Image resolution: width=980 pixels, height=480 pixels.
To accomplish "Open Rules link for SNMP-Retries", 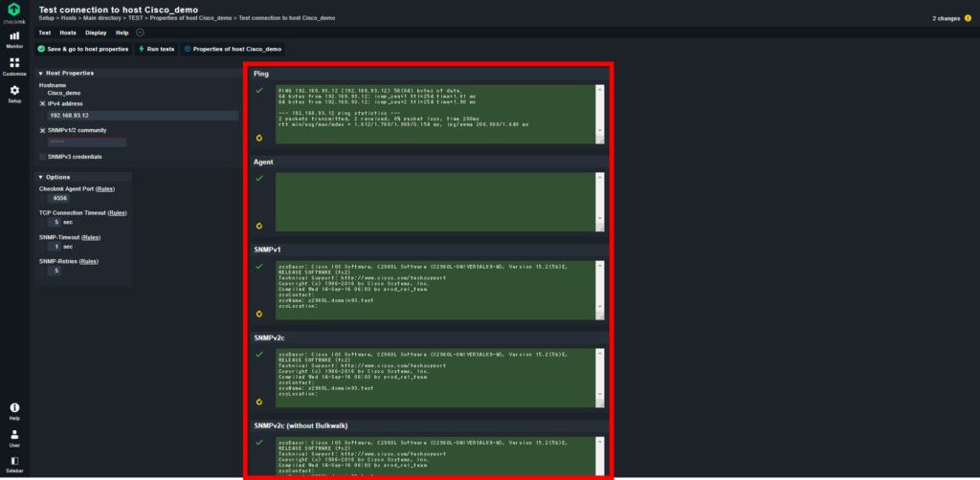I will 89,262.
